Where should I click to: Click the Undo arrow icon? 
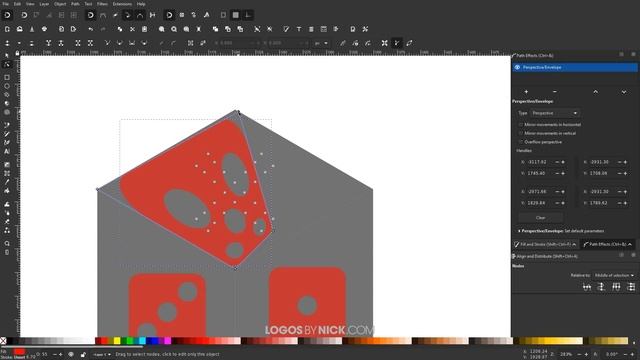pyautogui.click(x=91, y=29)
